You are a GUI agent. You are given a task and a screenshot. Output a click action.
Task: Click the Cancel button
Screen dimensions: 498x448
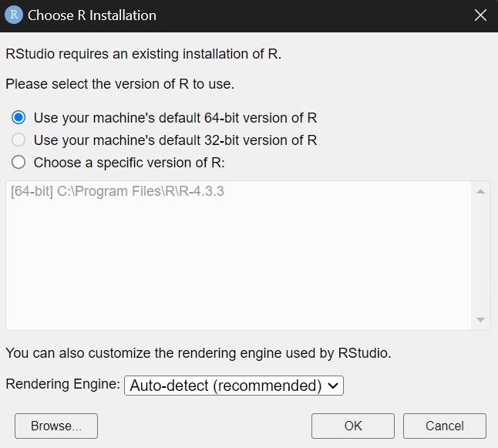point(445,426)
